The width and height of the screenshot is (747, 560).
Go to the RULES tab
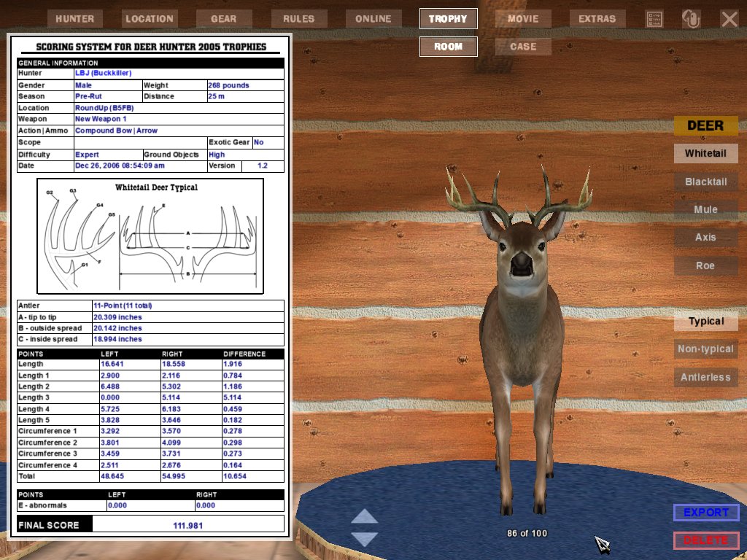[x=298, y=19]
